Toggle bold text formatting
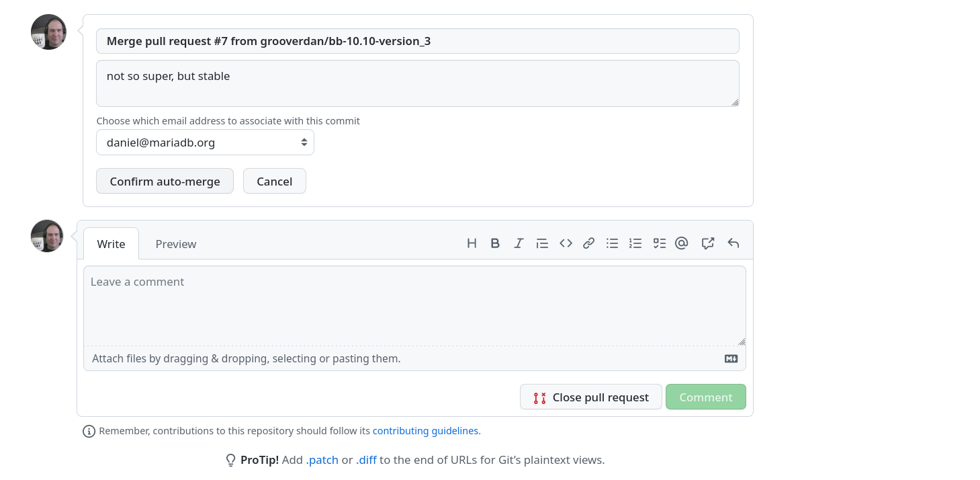 coord(495,243)
